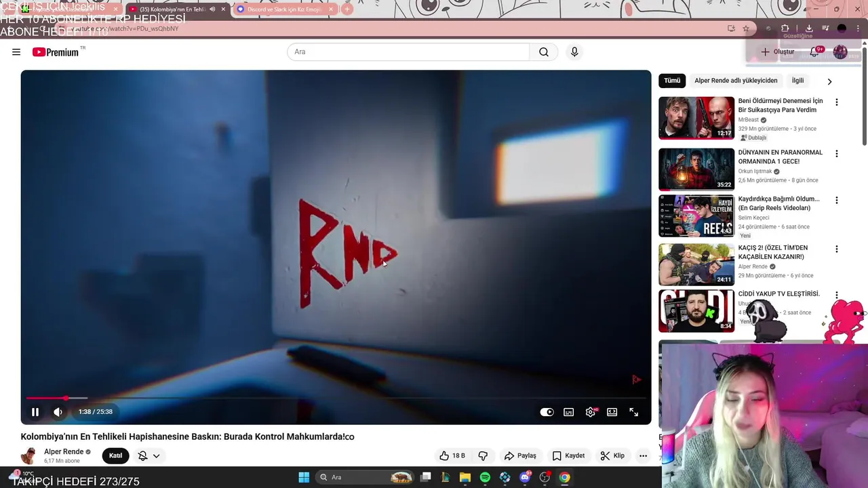The image size is (868, 488).
Task: Open options menu for Selim Keçeci video
Action: tap(836, 201)
